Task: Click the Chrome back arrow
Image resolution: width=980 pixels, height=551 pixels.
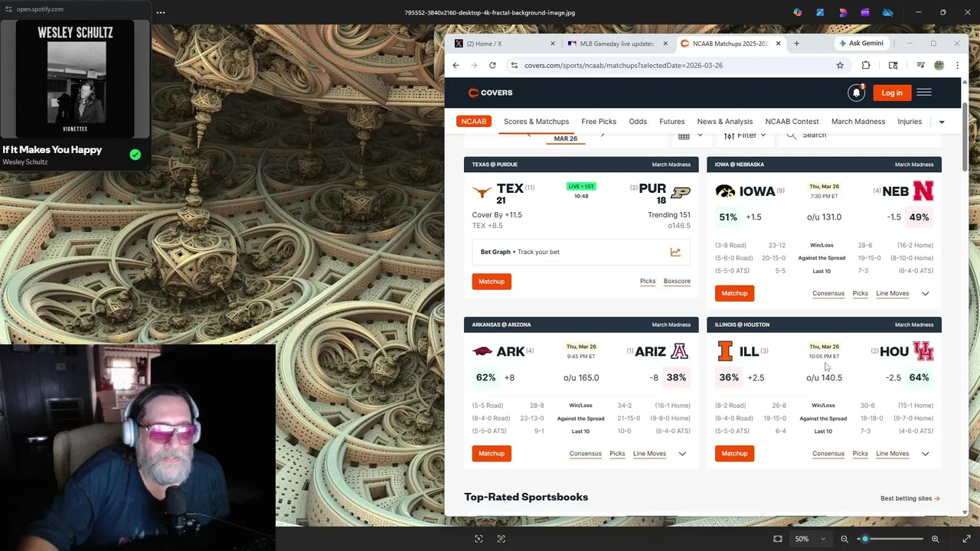Action: pos(456,65)
